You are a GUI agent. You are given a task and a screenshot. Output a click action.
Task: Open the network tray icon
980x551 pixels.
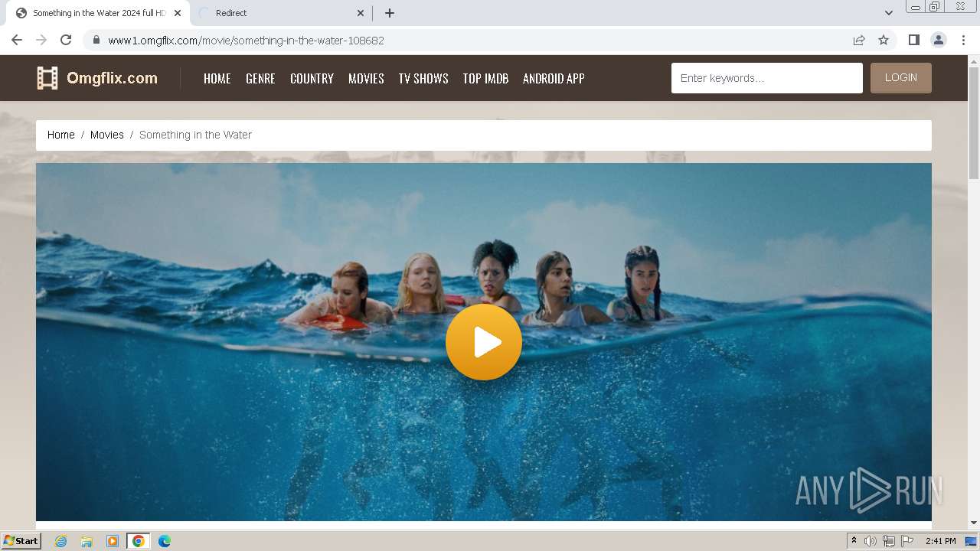[x=889, y=541]
